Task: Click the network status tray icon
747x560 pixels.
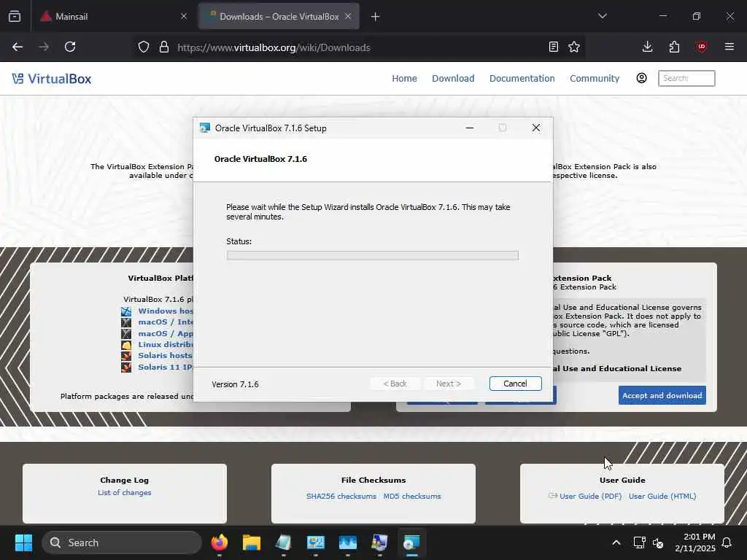Action: click(639, 542)
